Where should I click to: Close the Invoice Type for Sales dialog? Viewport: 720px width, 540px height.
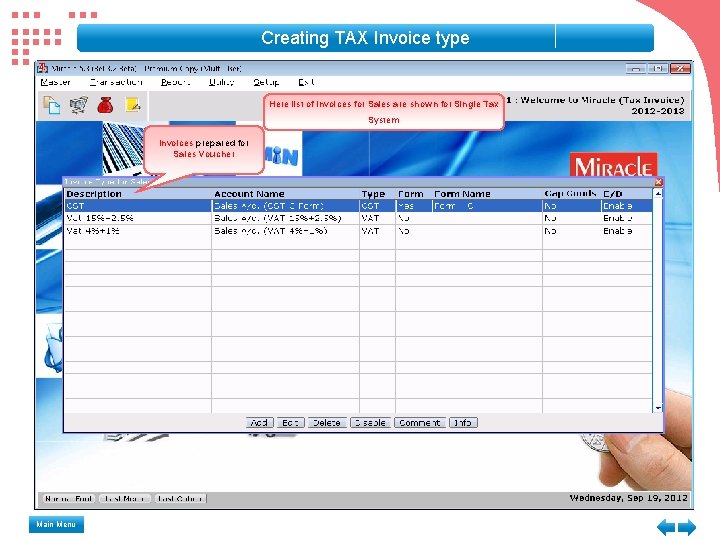coord(658,182)
